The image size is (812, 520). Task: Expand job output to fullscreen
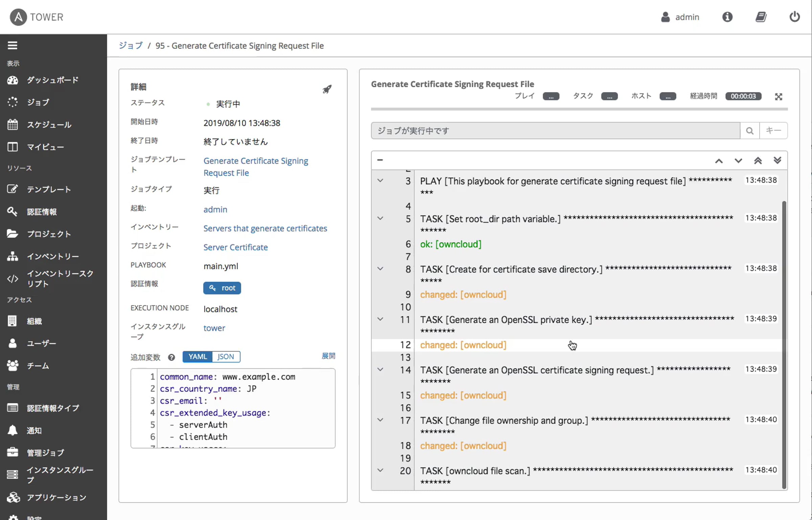[x=779, y=97]
